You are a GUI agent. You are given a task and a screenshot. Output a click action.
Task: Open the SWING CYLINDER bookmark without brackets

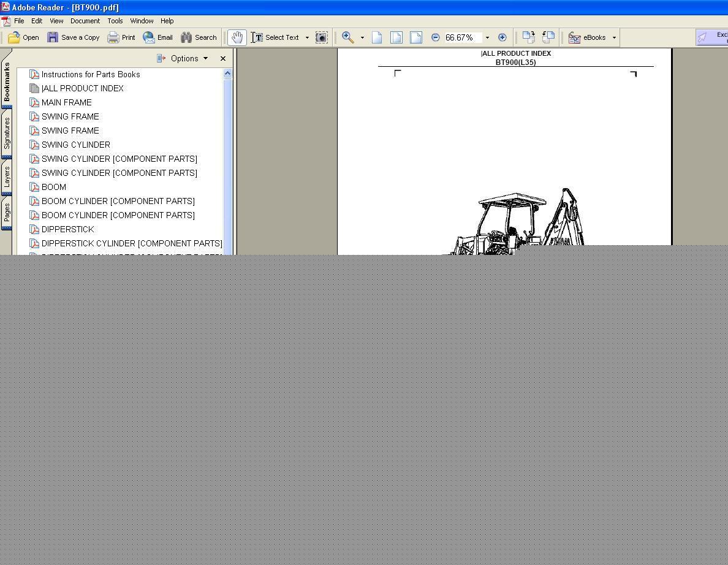75,145
